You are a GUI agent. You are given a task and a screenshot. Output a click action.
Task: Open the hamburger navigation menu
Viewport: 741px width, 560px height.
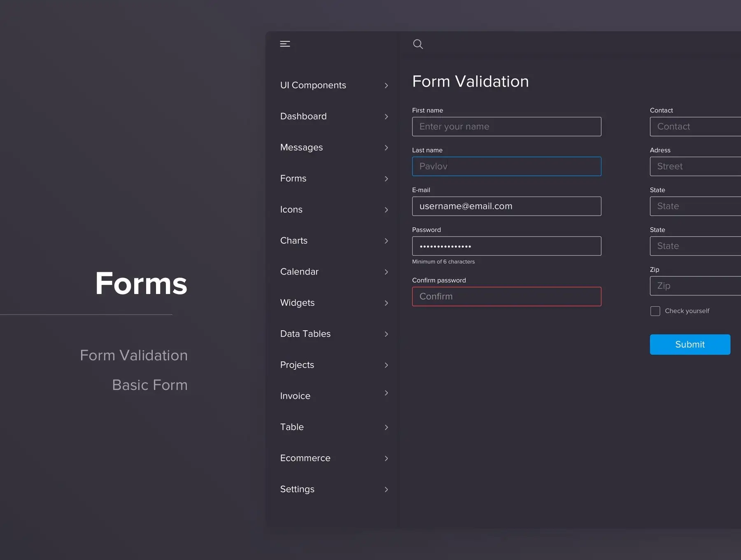[x=285, y=44]
